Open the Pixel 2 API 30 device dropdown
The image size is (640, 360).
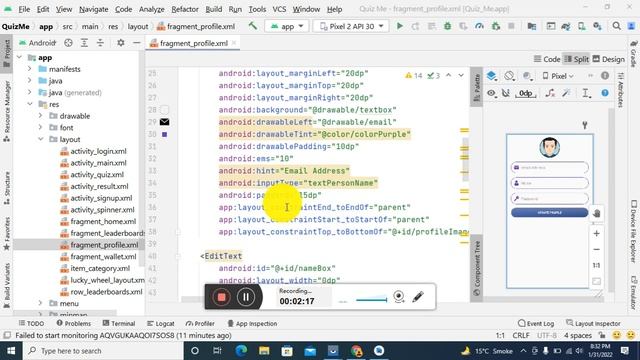pyautogui.click(x=351, y=26)
